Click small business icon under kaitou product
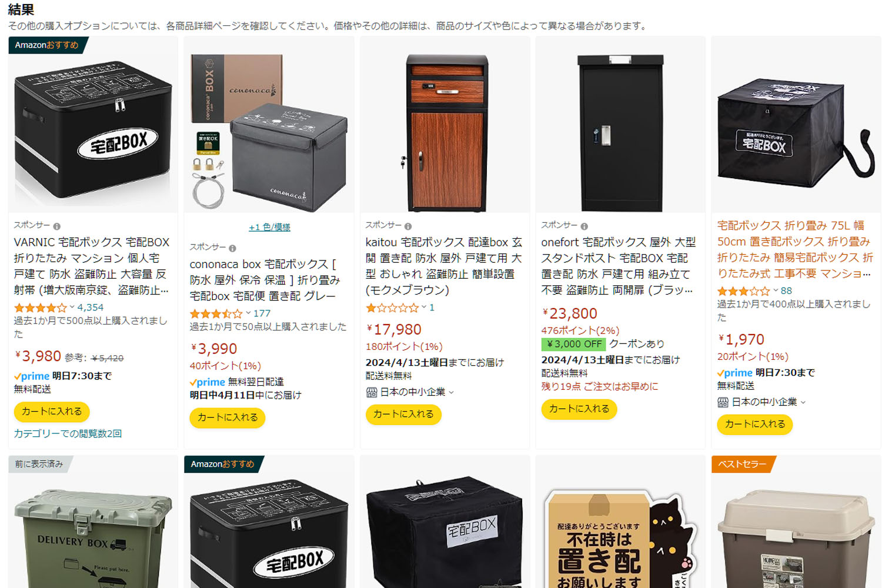882x588 pixels. click(371, 392)
